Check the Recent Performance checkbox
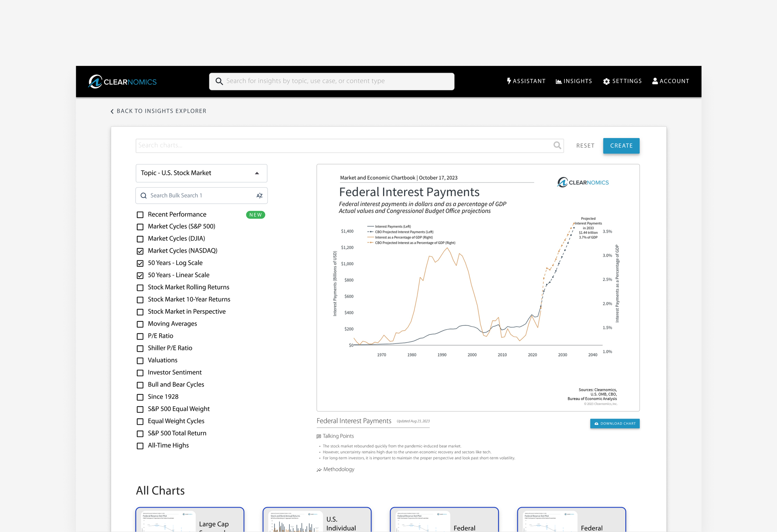The image size is (777, 532). coord(140,215)
